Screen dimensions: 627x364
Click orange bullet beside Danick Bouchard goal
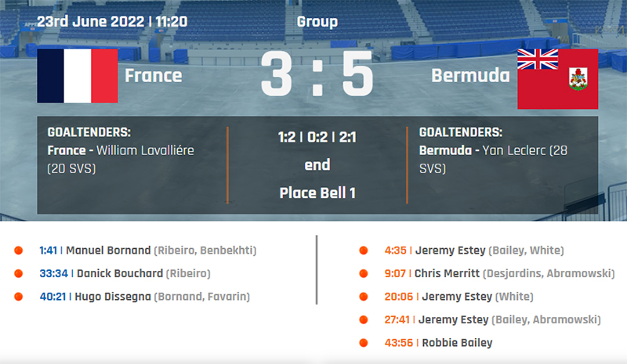tap(18, 274)
